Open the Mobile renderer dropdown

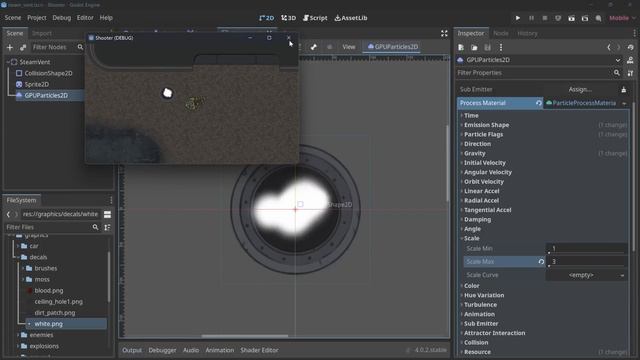622,18
